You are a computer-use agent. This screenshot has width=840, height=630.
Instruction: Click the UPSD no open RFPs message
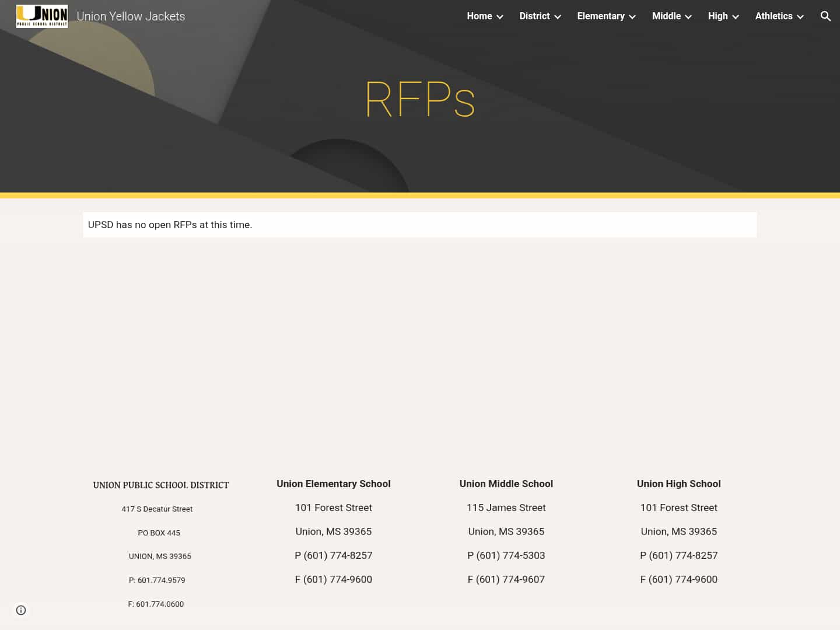(170, 225)
